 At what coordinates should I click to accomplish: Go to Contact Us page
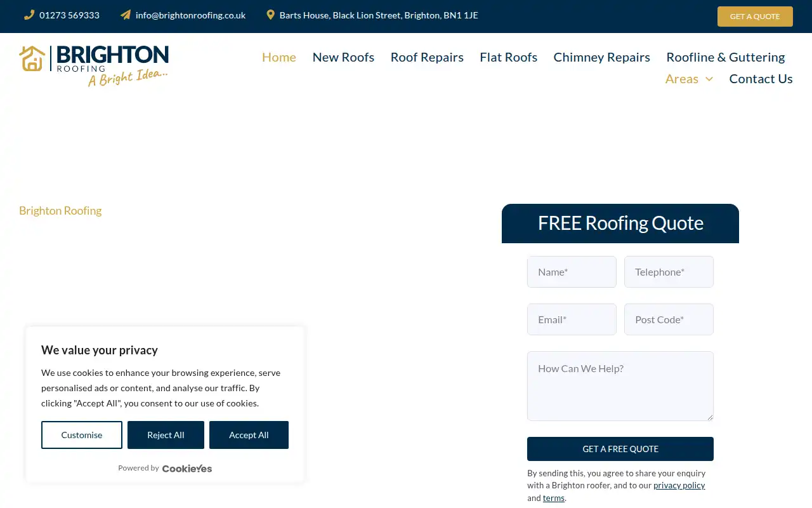point(761,79)
